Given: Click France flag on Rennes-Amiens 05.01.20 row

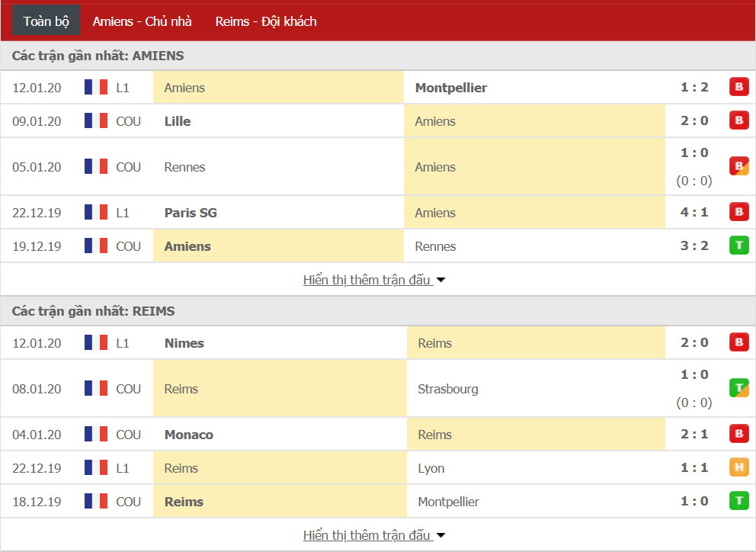Looking at the screenshot, I should [x=96, y=166].
